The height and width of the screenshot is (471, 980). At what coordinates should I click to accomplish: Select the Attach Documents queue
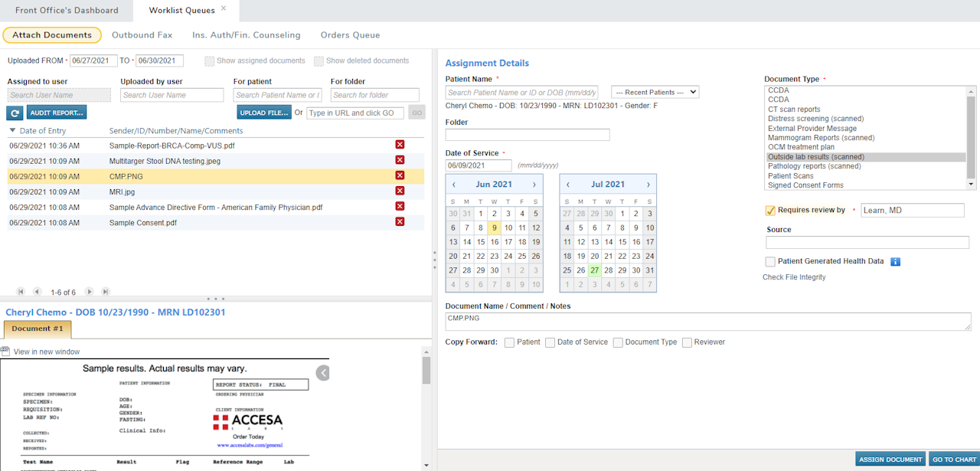[x=52, y=35]
